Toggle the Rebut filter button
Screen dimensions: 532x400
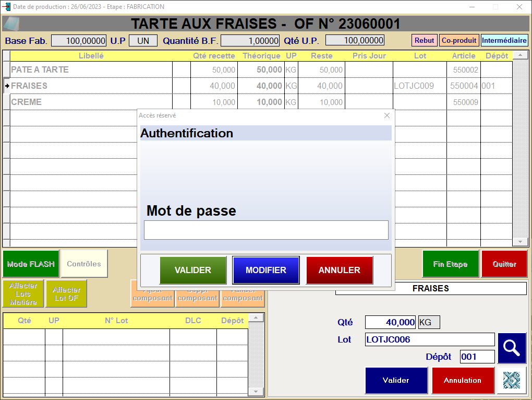click(x=424, y=40)
